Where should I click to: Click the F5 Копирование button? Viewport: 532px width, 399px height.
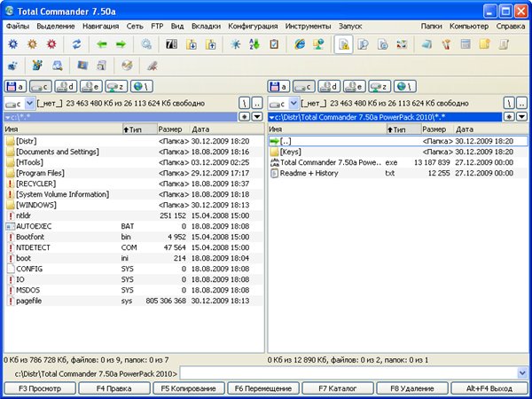(x=189, y=388)
